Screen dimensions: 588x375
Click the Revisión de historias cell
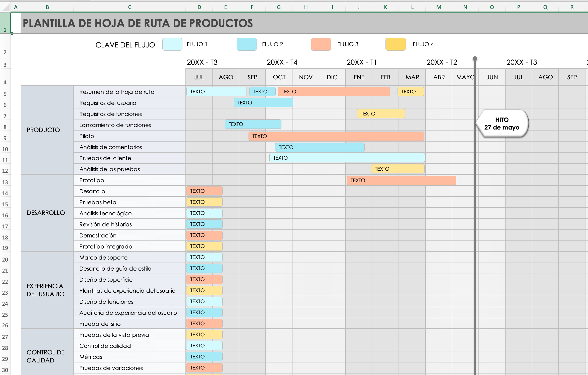coord(130,224)
